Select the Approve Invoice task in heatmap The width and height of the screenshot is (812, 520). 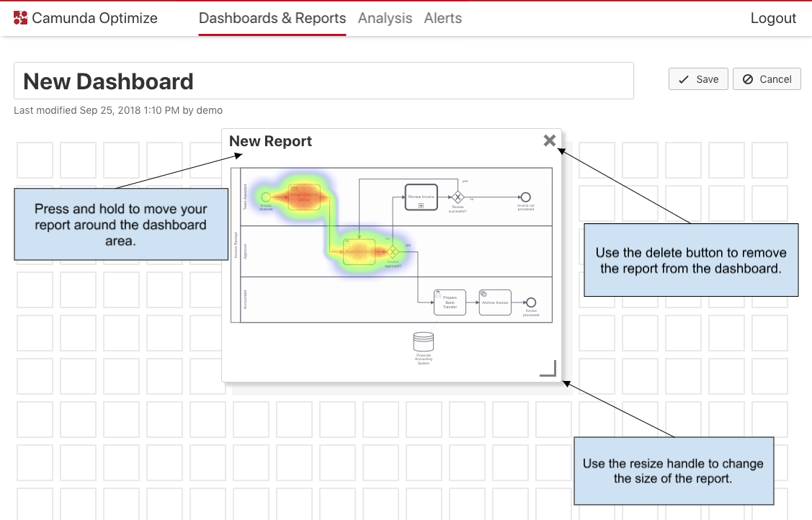(360, 252)
